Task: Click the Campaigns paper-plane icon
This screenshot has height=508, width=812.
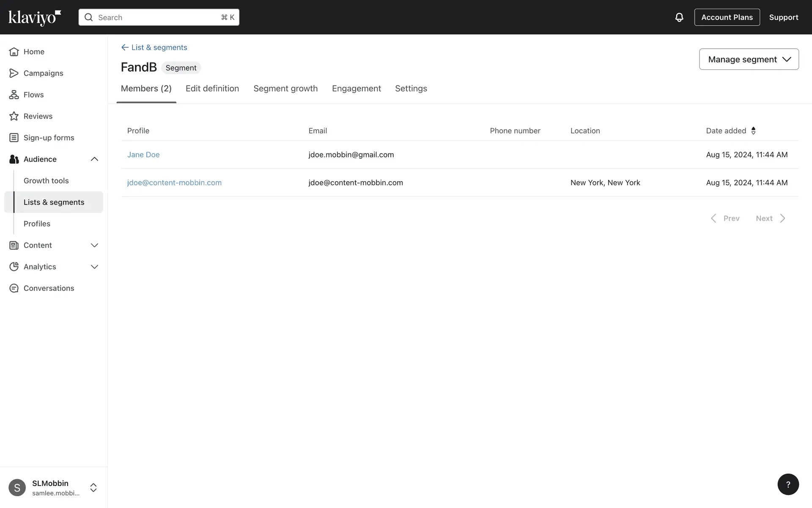Action: coord(14,73)
